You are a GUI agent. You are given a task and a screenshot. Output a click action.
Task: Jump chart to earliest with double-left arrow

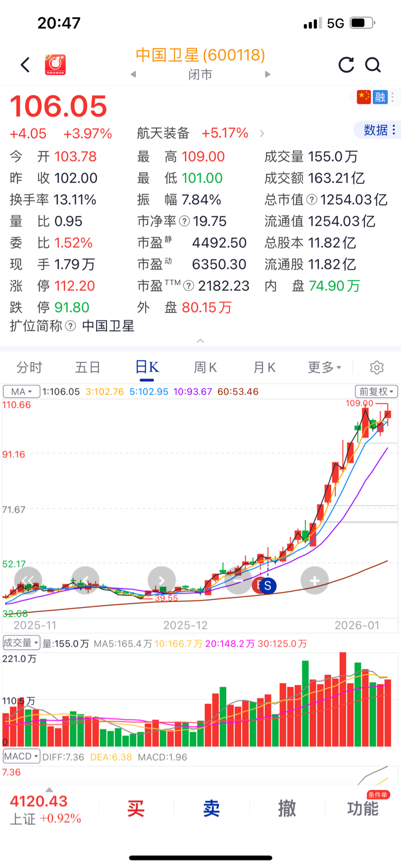[28, 580]
